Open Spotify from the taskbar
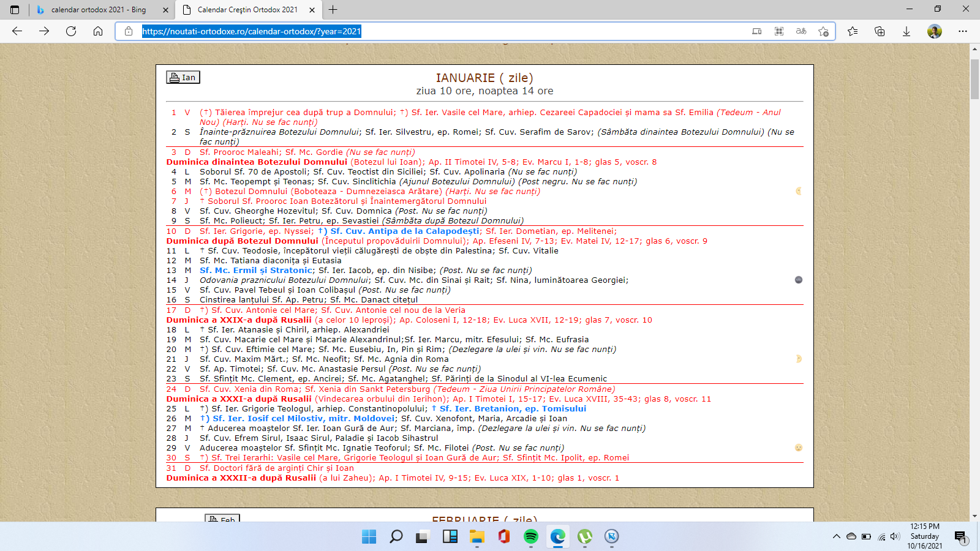Viewport: 980px width, 551px height. [531, 536]
